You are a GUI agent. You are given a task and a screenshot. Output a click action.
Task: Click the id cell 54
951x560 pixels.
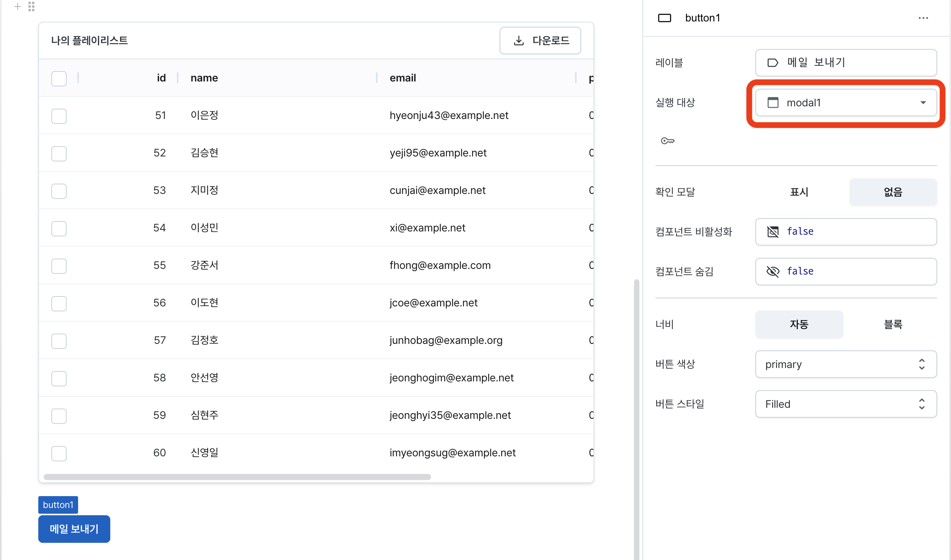tap(160, 228)
